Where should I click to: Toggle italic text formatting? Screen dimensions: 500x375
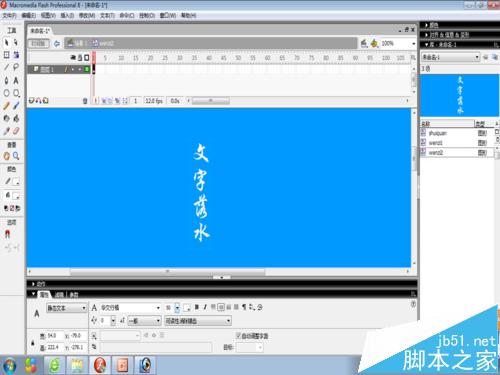[205, 307]
